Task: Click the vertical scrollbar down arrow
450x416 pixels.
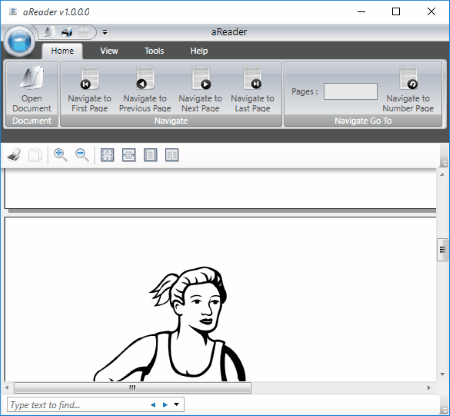Action: 442,374
